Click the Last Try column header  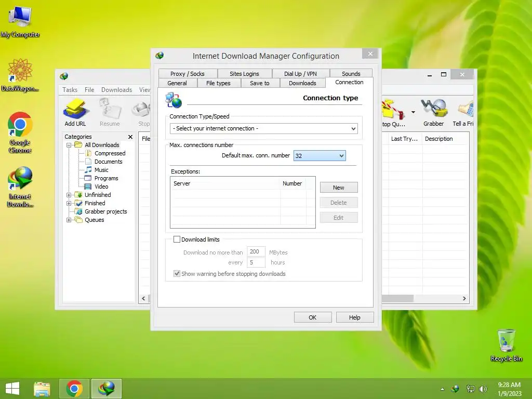[x=404, y=139]
